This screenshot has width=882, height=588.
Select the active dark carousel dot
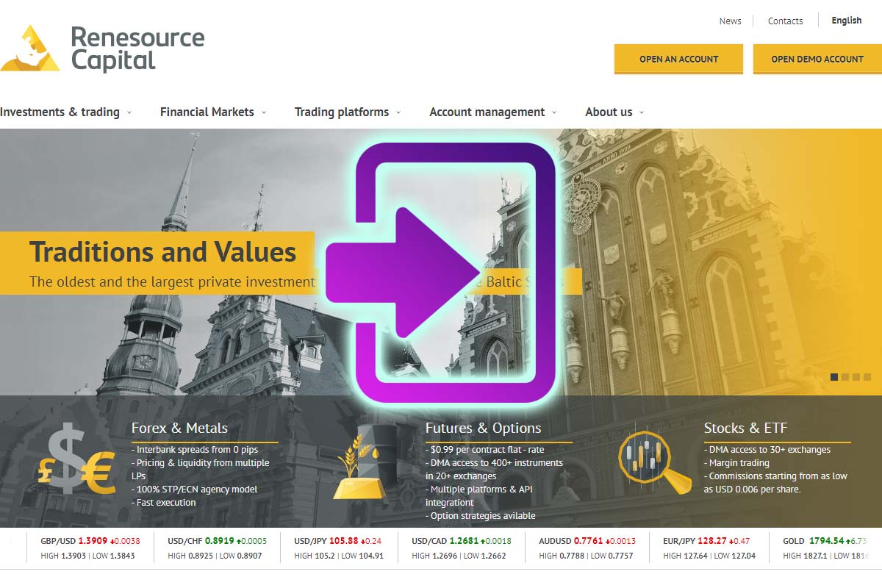point(834,377)
